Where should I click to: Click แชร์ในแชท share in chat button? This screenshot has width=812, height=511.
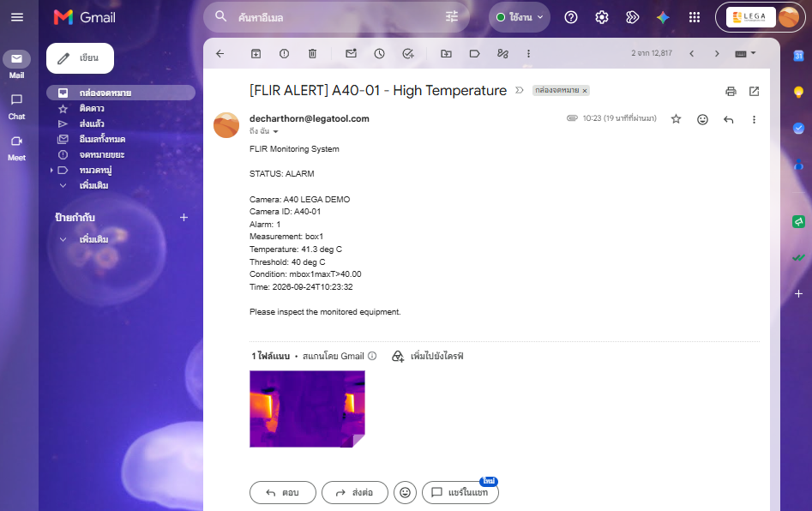click(x=460, y=492)
